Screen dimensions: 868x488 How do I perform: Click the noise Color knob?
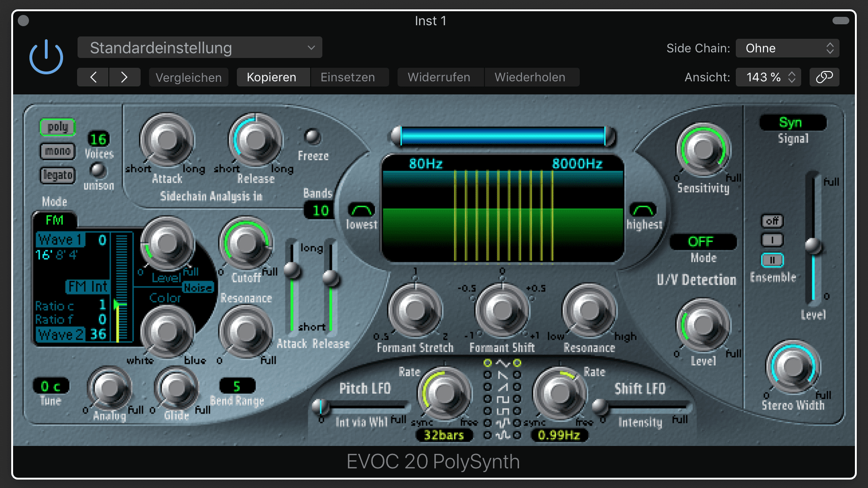tap(167, 331)
